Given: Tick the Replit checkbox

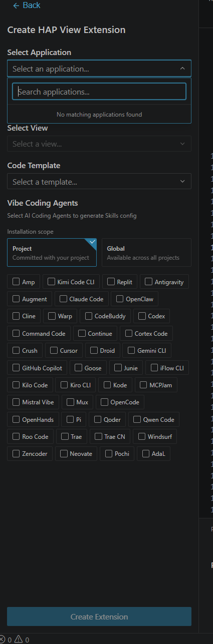Looking at the screenshot, I should 111,282.
